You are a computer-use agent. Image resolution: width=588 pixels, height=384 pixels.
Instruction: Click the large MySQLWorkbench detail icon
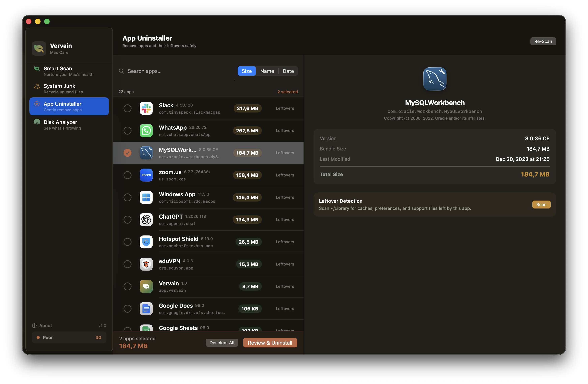(x=435, y=79)
